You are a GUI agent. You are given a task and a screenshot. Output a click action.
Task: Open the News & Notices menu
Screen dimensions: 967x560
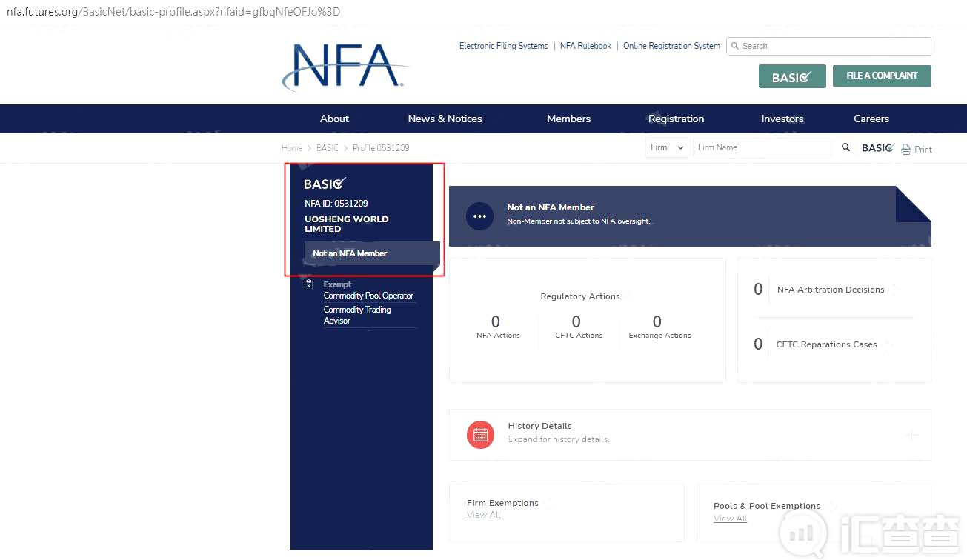(x=445, y=119)
